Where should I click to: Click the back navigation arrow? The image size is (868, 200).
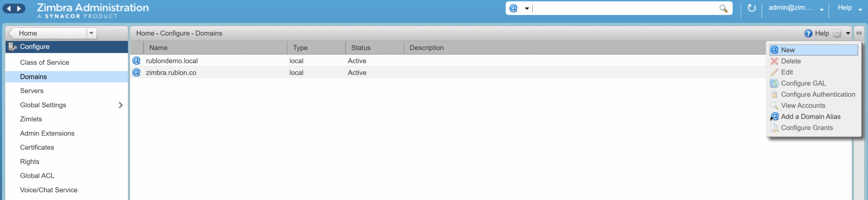point(9,8)
